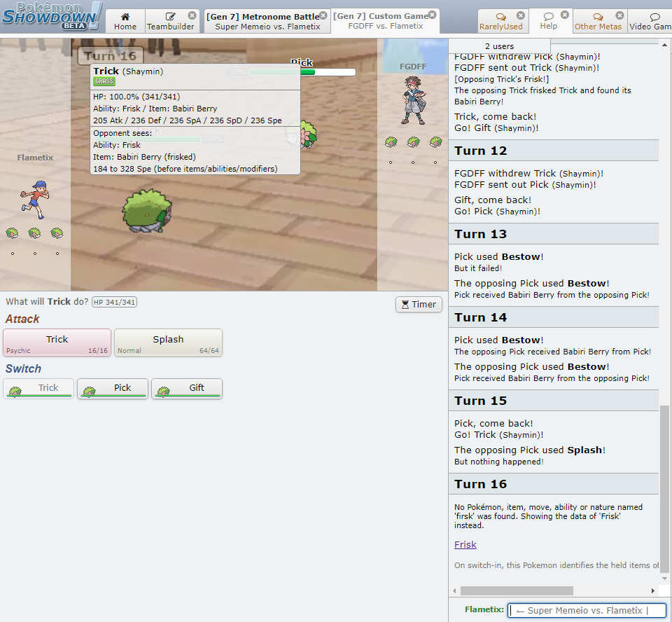Click FGDFF's rightmost Shaymin team icon
The width and height of the screenshot is (672, 622).
coord(435,142)
